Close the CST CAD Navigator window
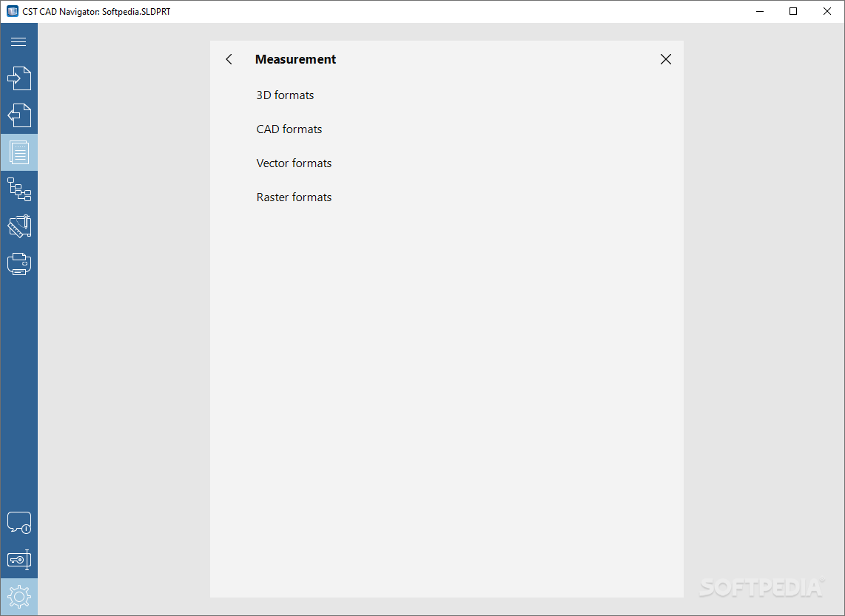The height and width of the screenshot is (616, 845). point(827,11)
